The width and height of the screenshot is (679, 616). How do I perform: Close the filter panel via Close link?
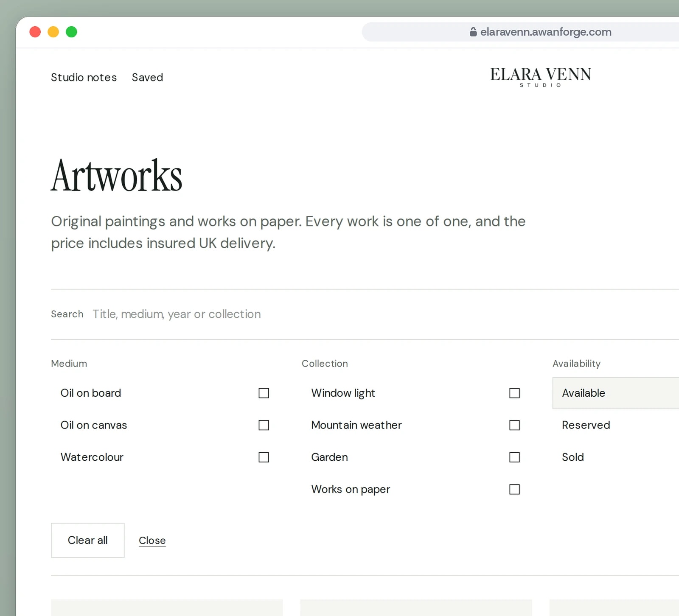pos(152,540)
